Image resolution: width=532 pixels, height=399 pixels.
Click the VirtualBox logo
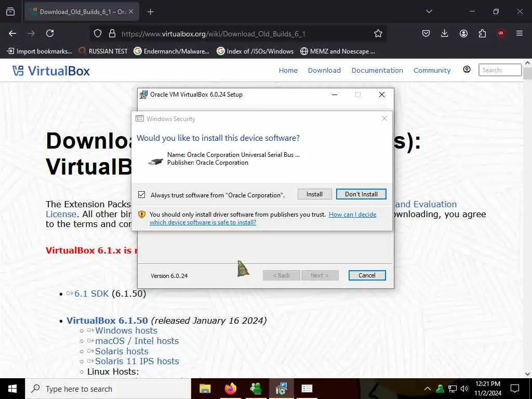tap(51, 71)
